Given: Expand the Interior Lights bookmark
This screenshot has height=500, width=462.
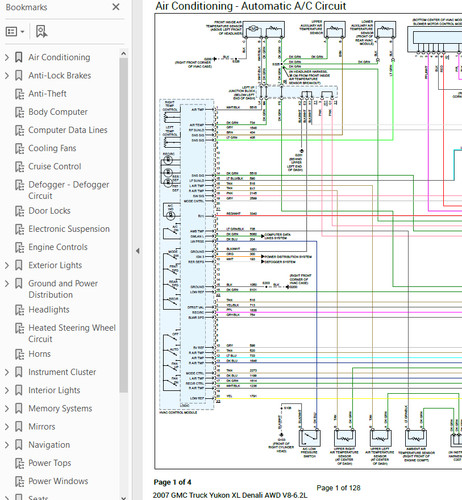Looking at the screenshot, I should point(7,390).
